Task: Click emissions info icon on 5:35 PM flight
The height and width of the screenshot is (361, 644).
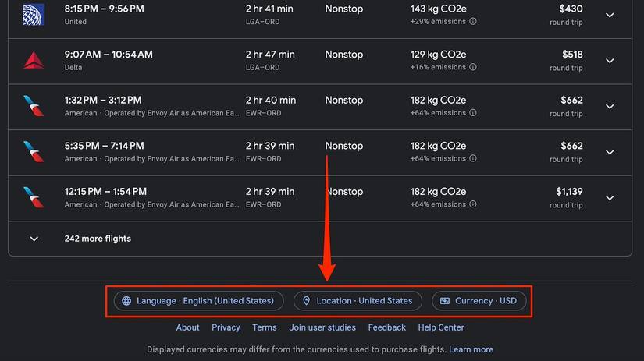Action: click(x=473, y=159)
